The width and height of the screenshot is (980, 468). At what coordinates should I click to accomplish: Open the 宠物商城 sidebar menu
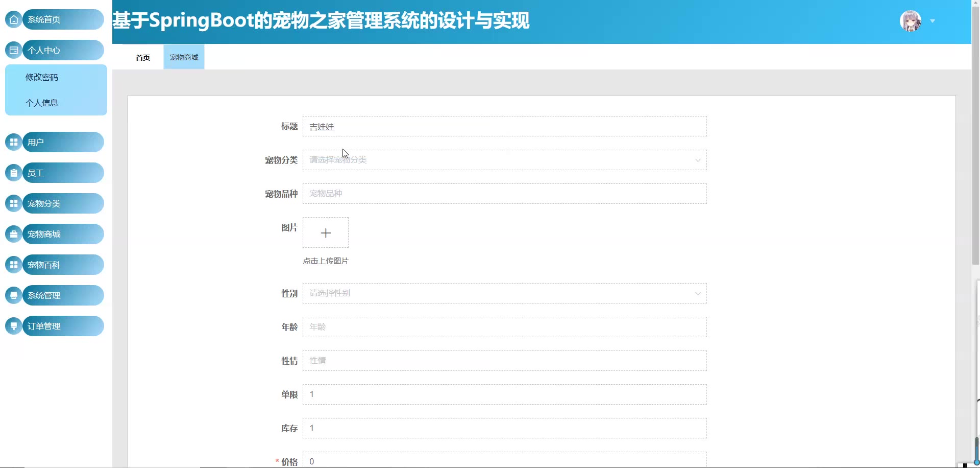click(63, 234)
